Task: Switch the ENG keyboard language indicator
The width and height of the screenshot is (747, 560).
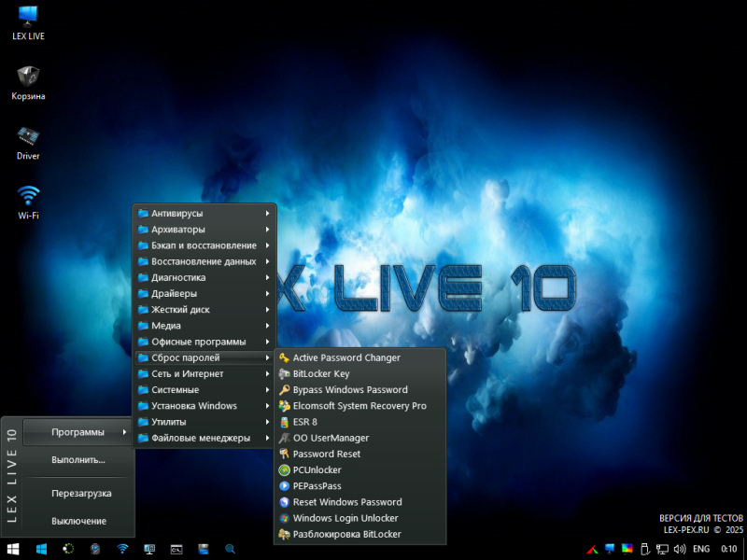Action: click(700, 549)
